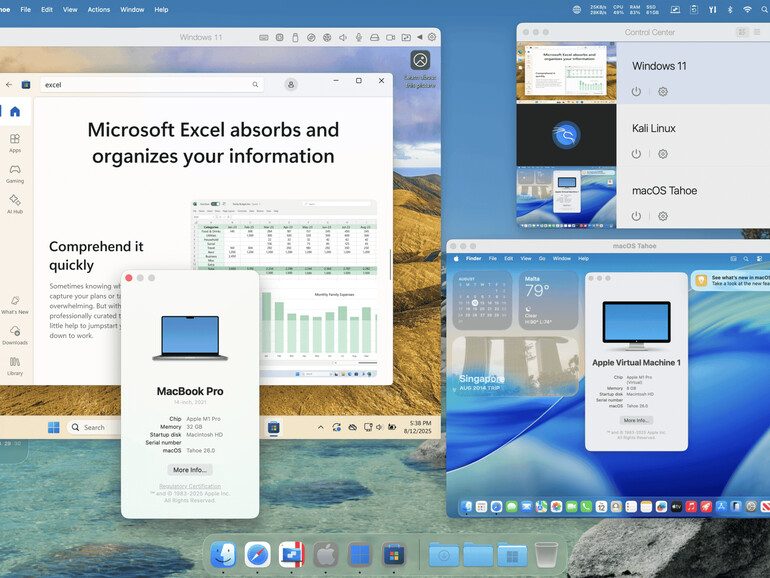Viewport: 770px width, 578px height.
Task: Collapse Windows 11 toolbar icons with arrow
Action: click(419, 37)
